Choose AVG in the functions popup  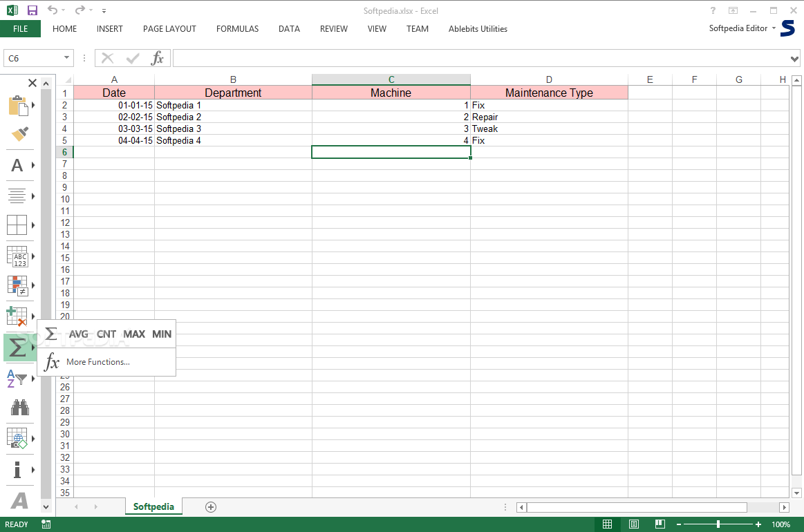click(78, 334)
